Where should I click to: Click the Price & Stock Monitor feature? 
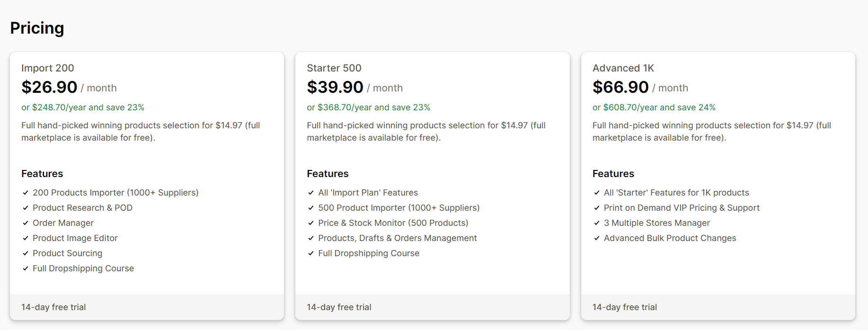[x=393, y=223]
